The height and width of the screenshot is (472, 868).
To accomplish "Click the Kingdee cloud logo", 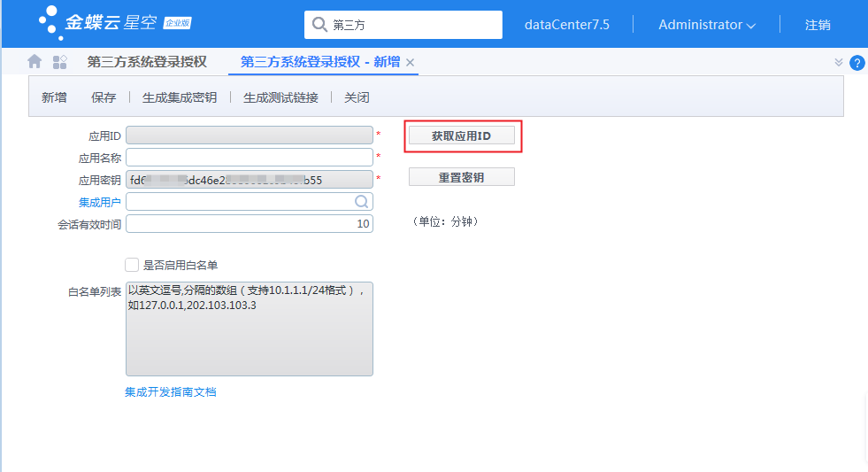I will [x=115, y=24].
